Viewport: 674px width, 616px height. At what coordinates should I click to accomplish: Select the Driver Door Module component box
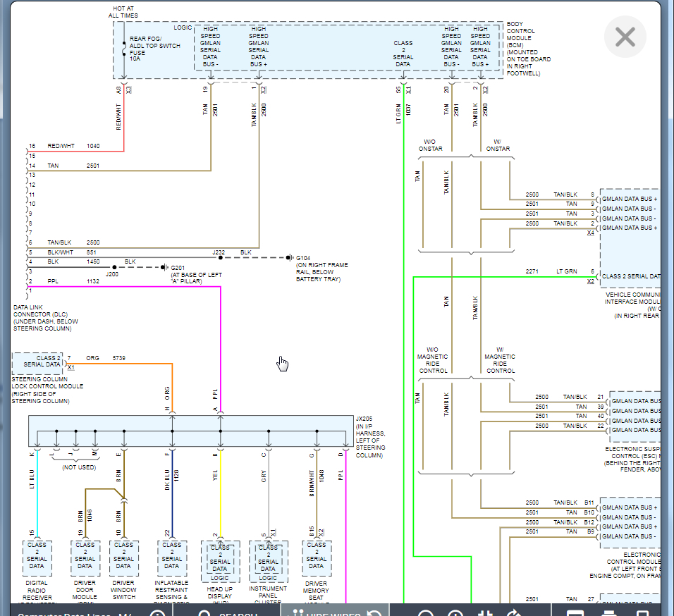pyautogui.click(x=85, y=560)
